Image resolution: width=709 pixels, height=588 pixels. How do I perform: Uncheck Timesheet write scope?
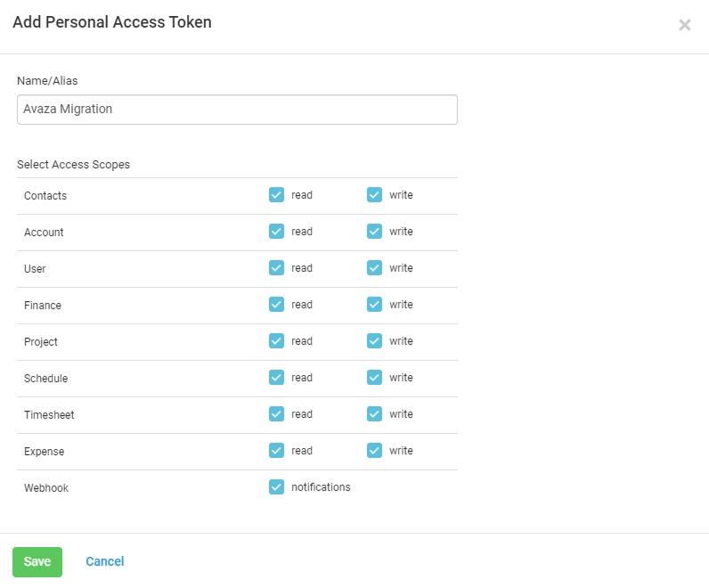tap(374, 414)
